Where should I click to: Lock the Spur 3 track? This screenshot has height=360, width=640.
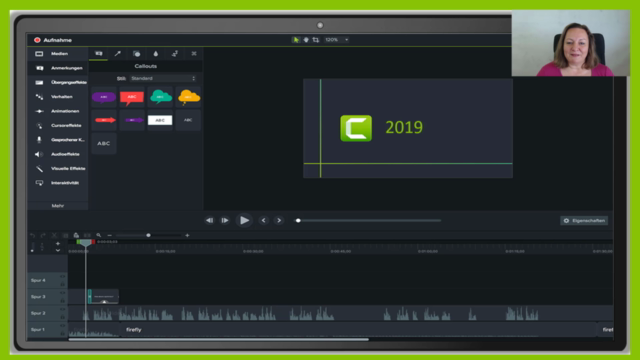point(62,300)
